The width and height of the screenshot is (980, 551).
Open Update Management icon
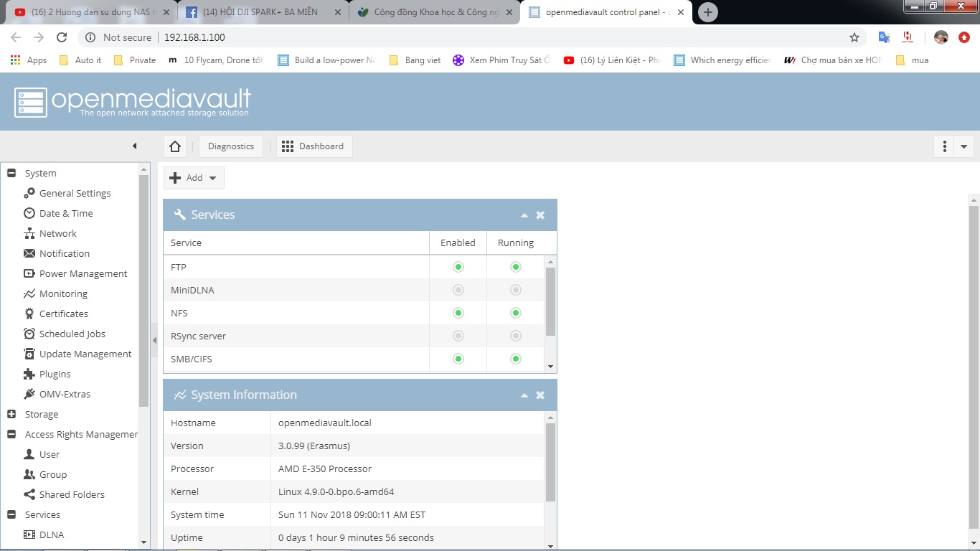[29, 354]
